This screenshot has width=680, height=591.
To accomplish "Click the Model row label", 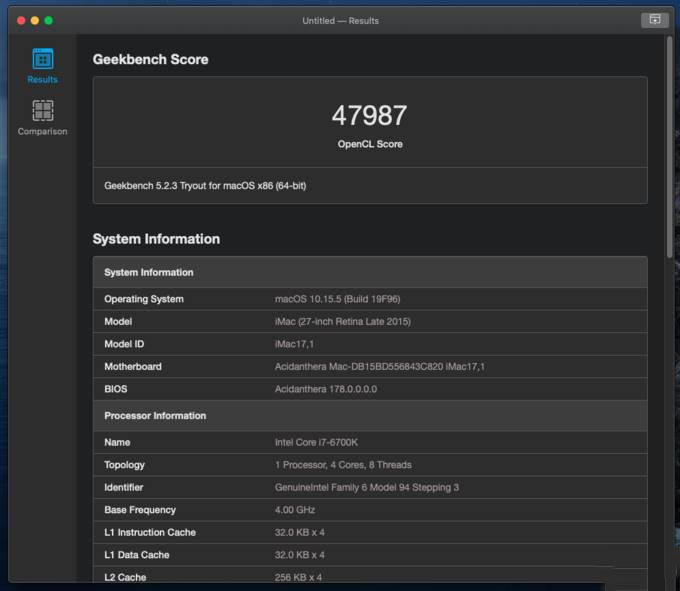I will pos(118,322).
